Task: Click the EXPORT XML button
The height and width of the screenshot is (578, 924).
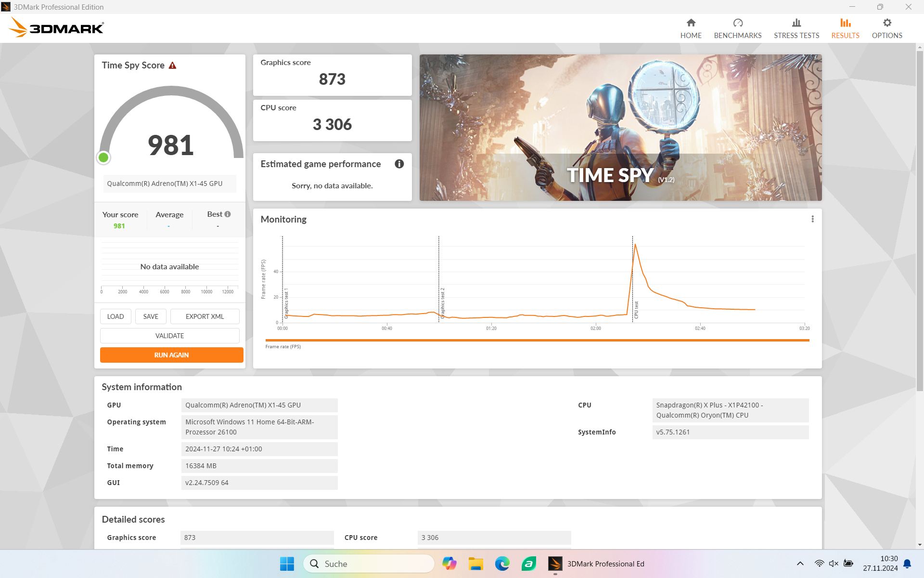Action: (x=205, y=316)
